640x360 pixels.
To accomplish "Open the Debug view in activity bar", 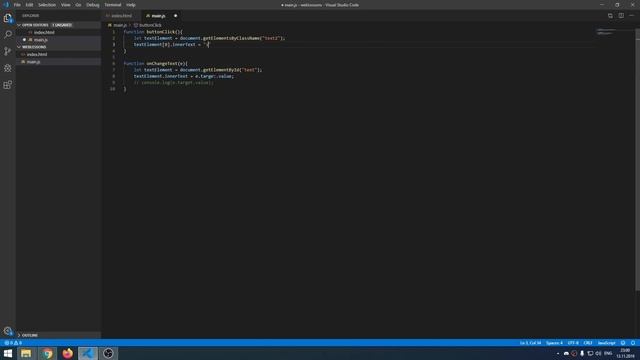I will 8,68.
